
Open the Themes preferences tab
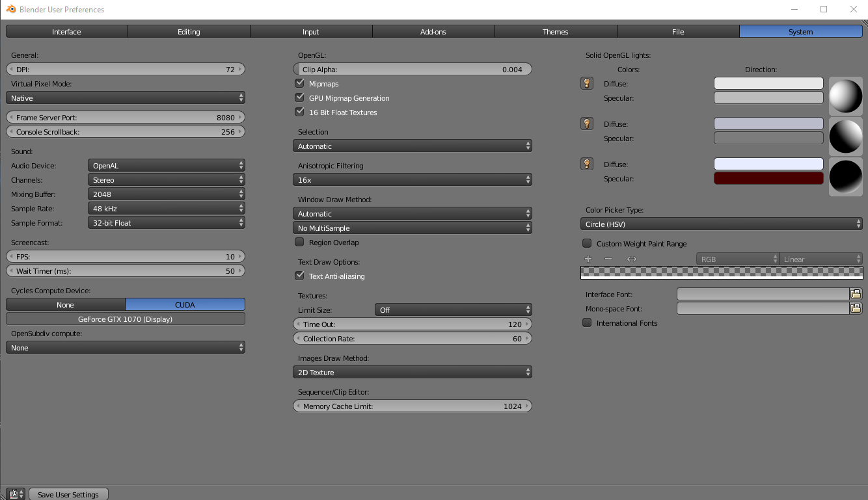point(555,31)
